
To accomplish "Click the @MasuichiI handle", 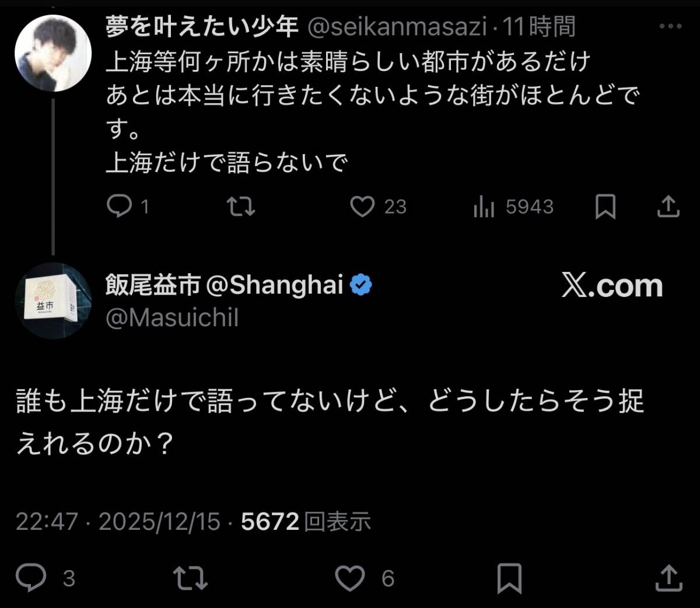I will coord(172,318).
